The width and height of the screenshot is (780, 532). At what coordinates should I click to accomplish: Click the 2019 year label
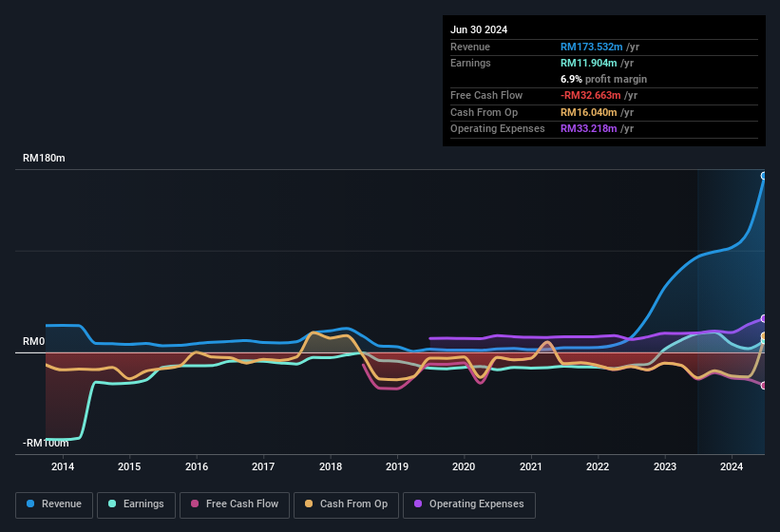click(397, 466)
